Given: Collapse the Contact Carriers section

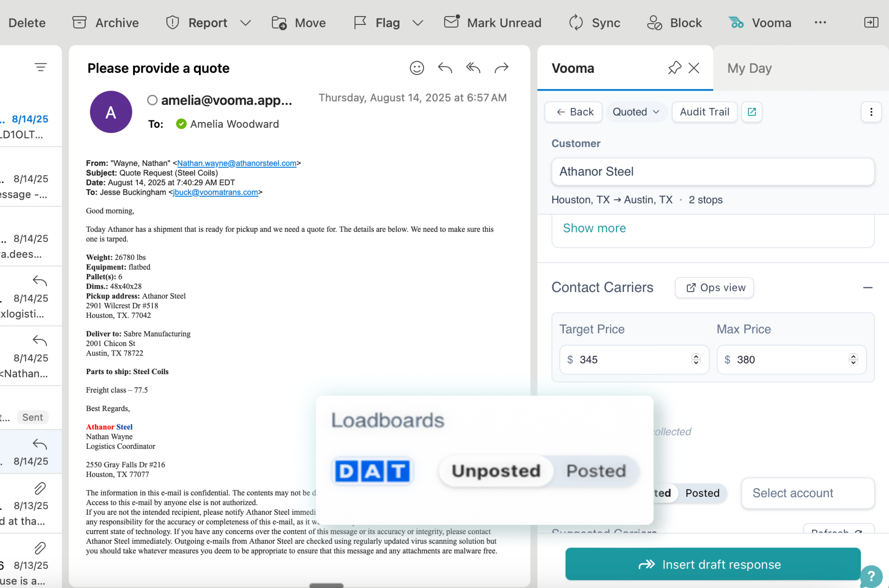Looking at the screenshot, I should pyautogui.click(x=867, y=288).
